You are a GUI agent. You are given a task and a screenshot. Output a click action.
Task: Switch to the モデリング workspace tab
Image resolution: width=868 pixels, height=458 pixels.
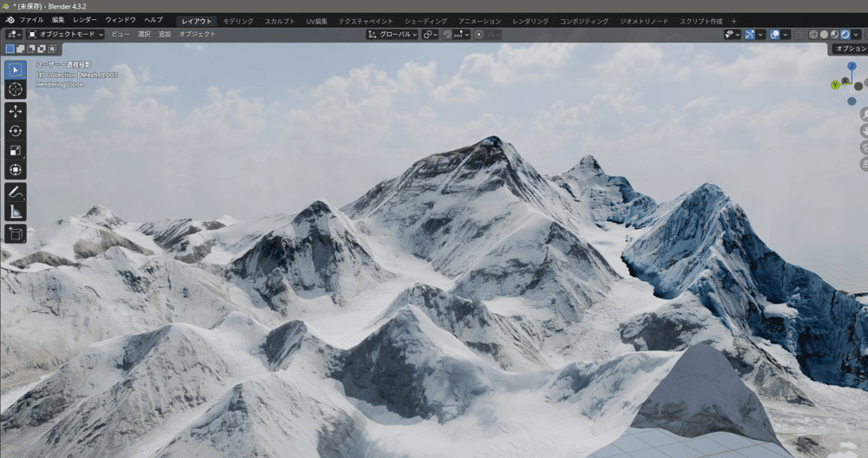click(238, 21)
